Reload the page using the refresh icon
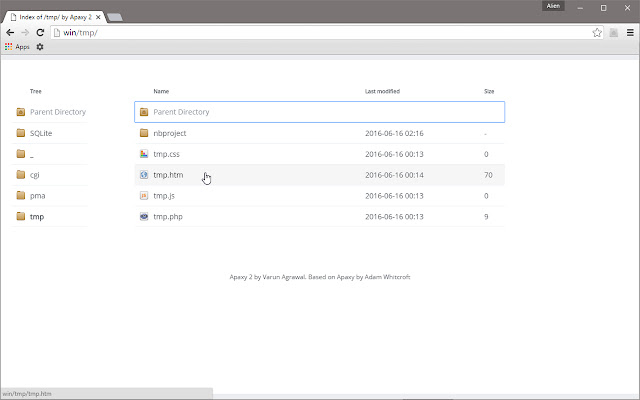This screenshot has height=400, width=640. pyautogui.click(x=40, y=33)
